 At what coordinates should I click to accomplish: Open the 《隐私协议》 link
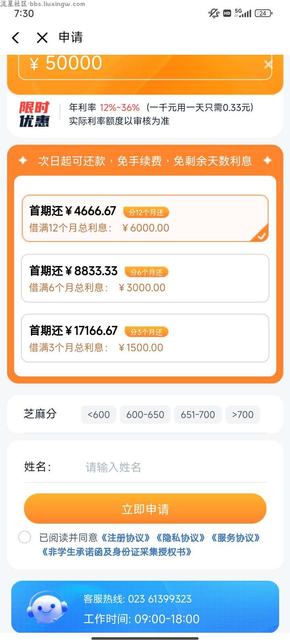pyautogui.click(x=180, y=538)
